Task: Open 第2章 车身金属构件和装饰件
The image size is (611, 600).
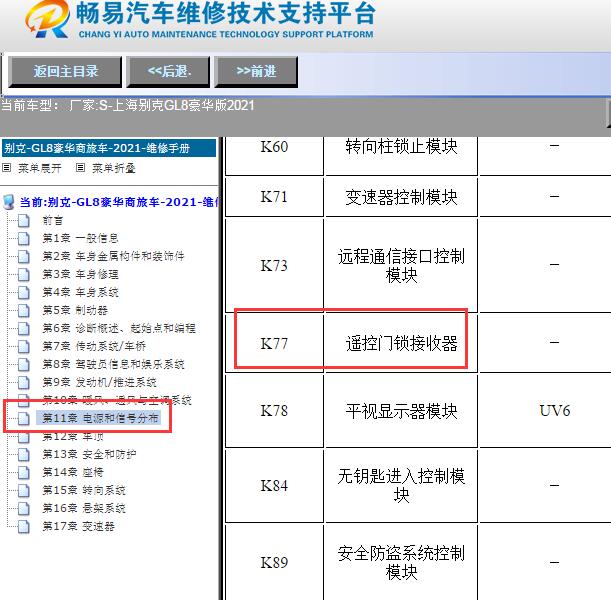Action: 113,256
